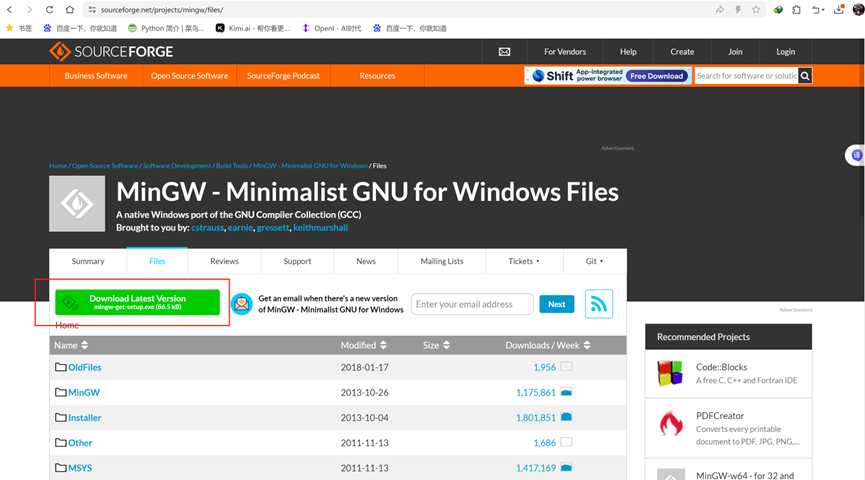Click the browser address bar URL

click(x=162, y=9)
